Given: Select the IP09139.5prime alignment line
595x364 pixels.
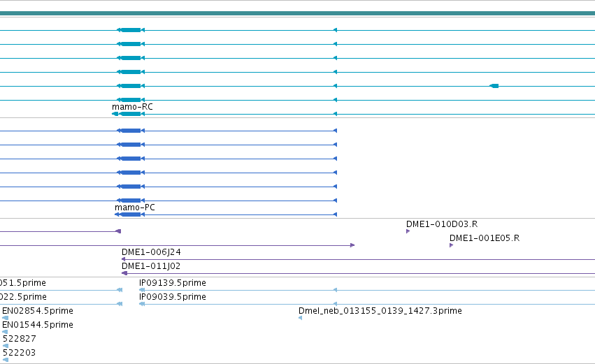Looking at the screenshot, I should (x=367, y=290).
